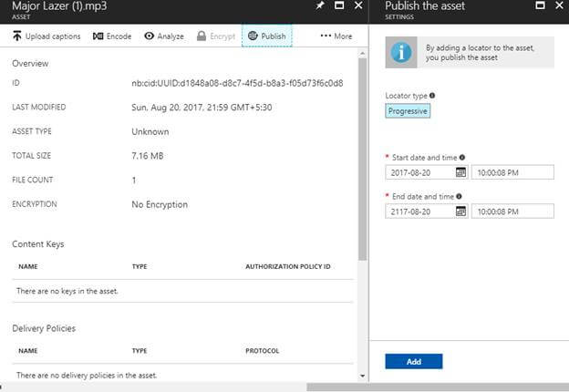569x392 pixels.
Task: Click the Total Size value 7.16 MB
Action: (x=148, y=156)
